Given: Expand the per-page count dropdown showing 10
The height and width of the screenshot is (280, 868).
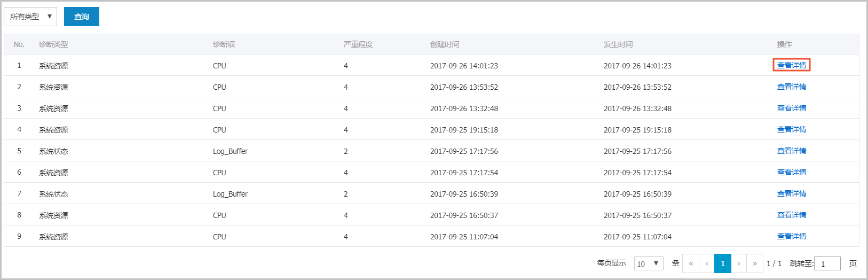Looking at the screenshot, I should pos(649,263).
